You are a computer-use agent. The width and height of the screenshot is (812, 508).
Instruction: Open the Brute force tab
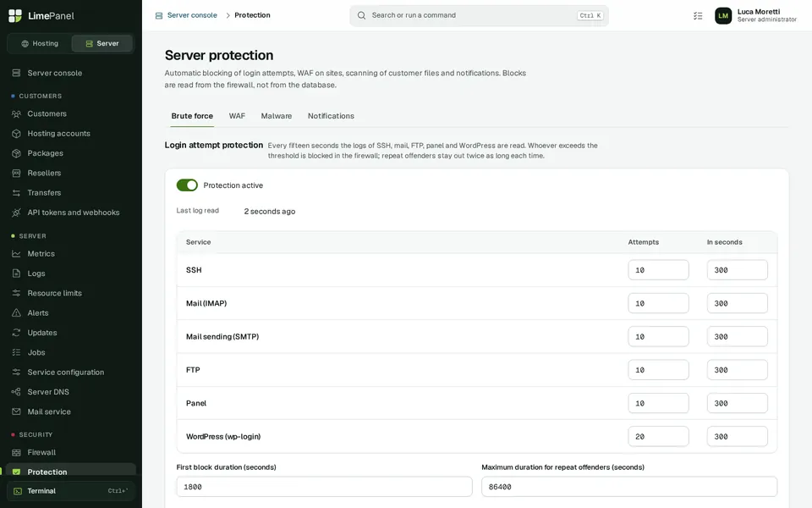[192, 116]
